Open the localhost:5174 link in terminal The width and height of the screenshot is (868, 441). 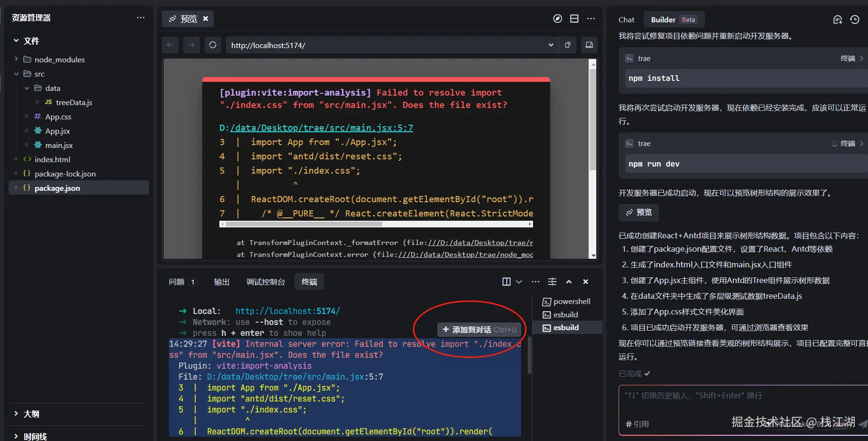288,311
